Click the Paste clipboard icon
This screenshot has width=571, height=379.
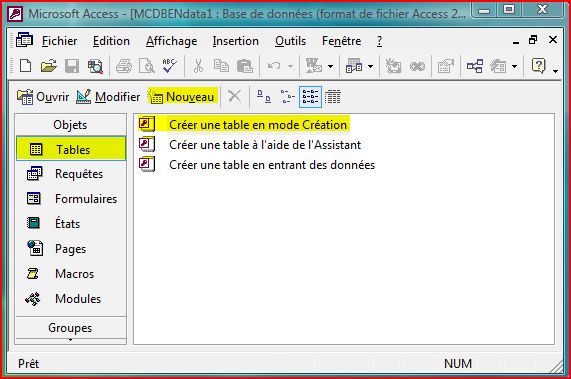[245, 66]
